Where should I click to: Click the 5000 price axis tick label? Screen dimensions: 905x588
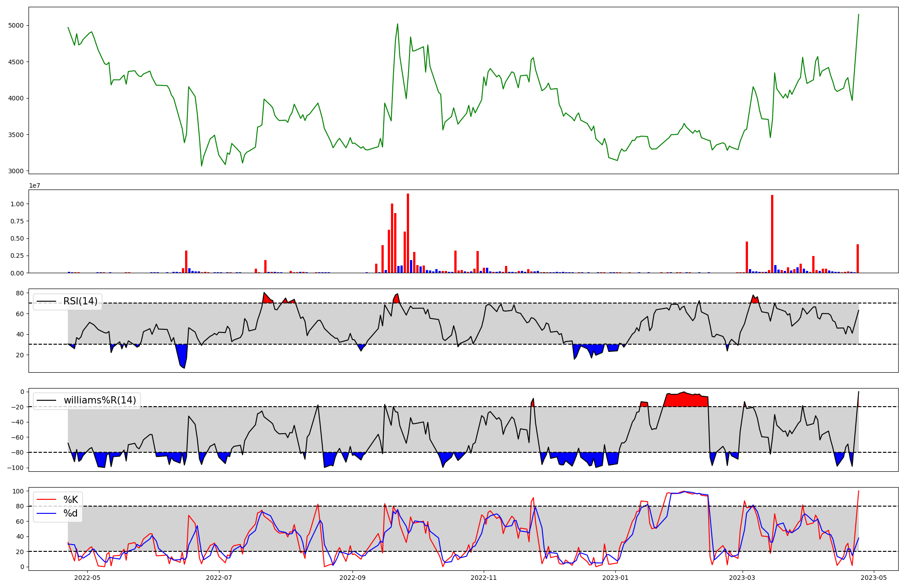[16, 26]
